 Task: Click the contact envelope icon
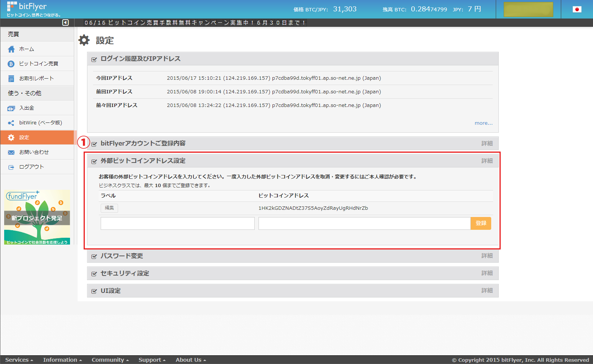(11, 152)
